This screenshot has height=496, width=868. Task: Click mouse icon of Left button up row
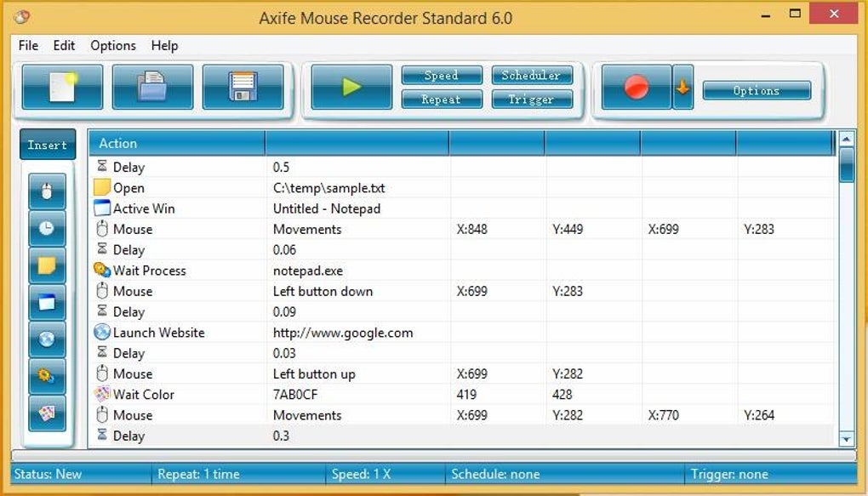(x=102, y=373)
